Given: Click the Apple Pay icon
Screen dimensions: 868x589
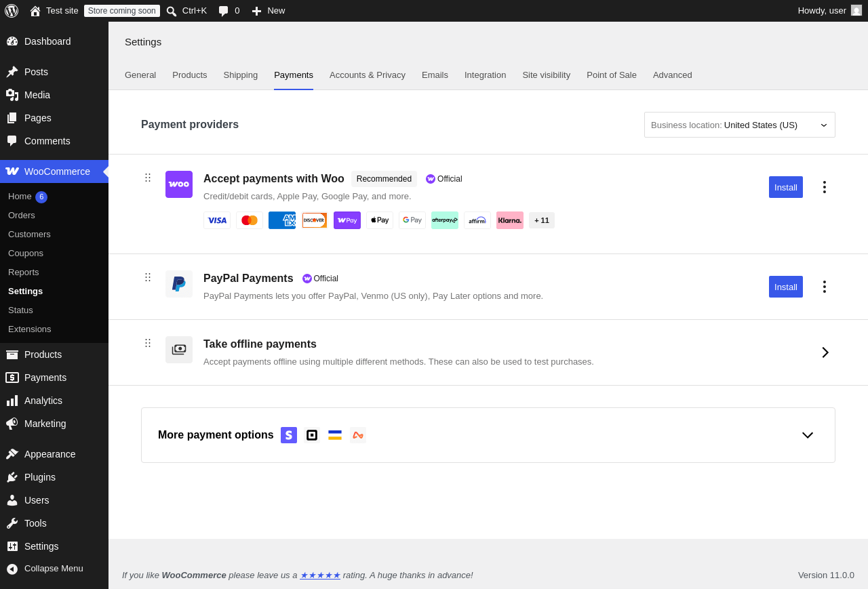Looking at the screenshot, I should click(380, 220).
